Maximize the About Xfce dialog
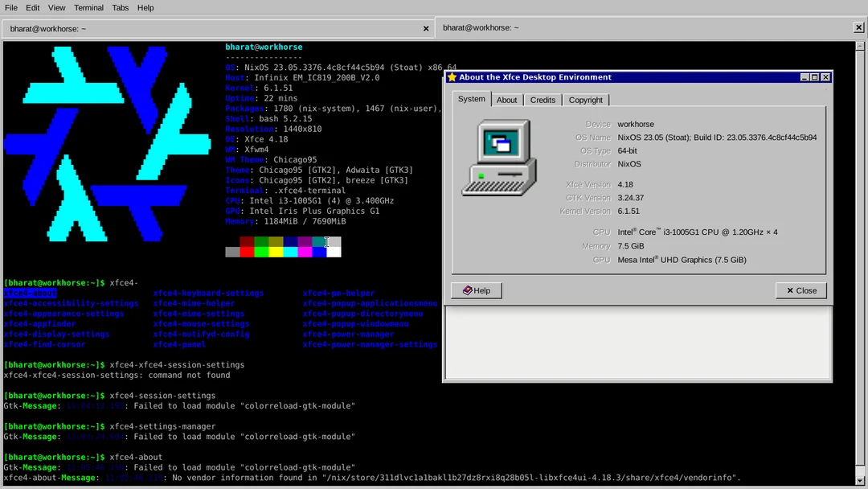 click(x=815, y=77)
